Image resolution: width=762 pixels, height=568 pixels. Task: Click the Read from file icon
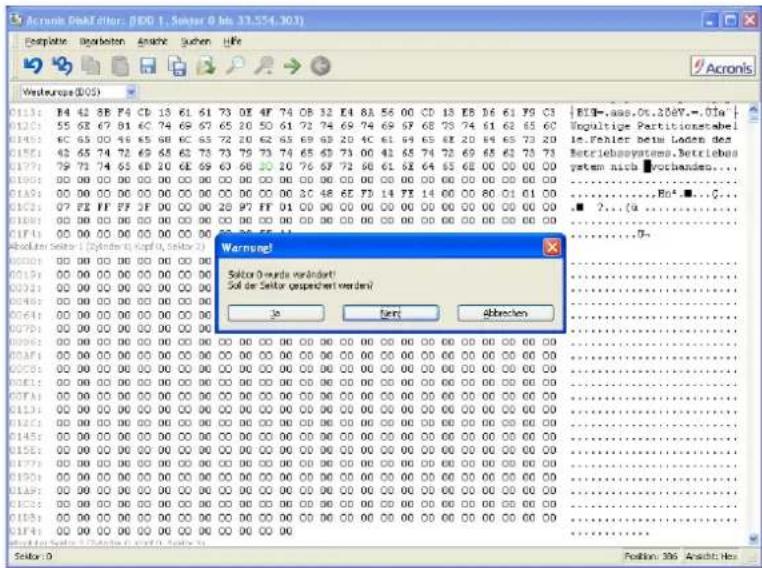206,66
